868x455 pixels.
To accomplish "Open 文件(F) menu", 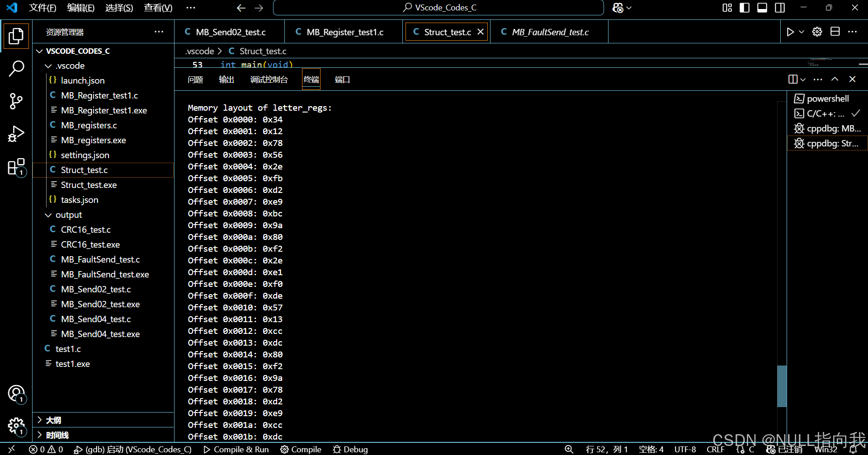I will 42,8.
